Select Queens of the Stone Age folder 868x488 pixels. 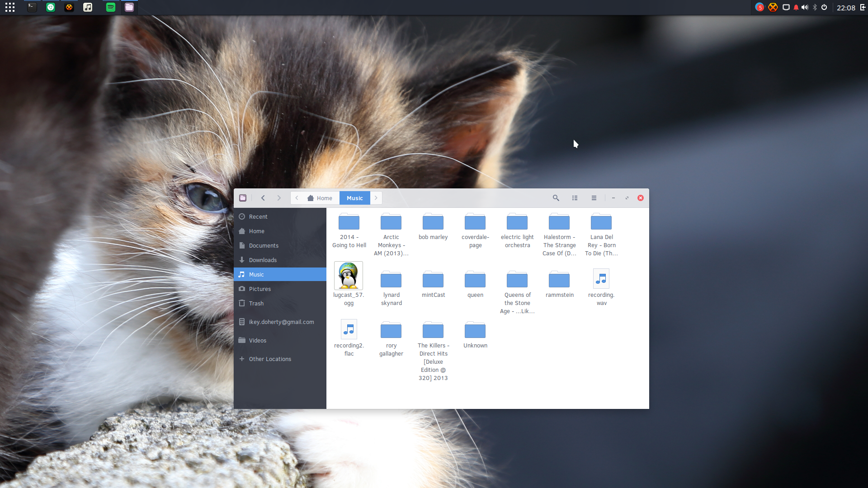[x=517, y=280]
